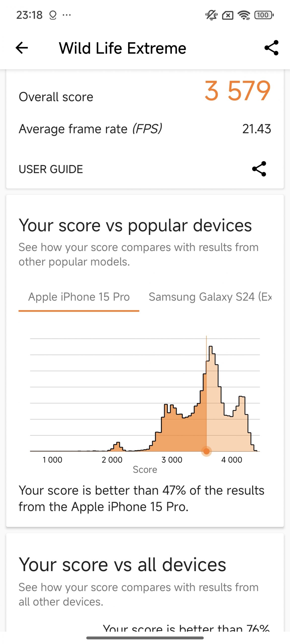Tap the 21.43 average frame rate value
290x644 pixels.
coord(257,129)
